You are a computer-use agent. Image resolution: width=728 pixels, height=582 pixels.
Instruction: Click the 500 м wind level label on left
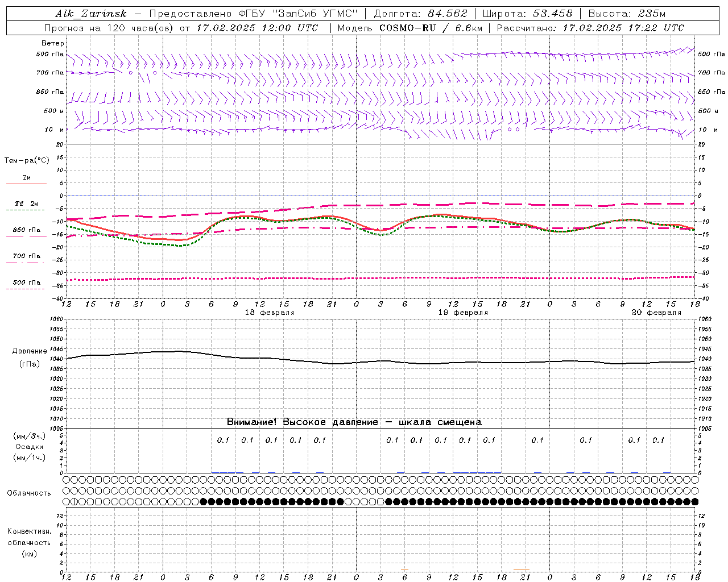54,111
